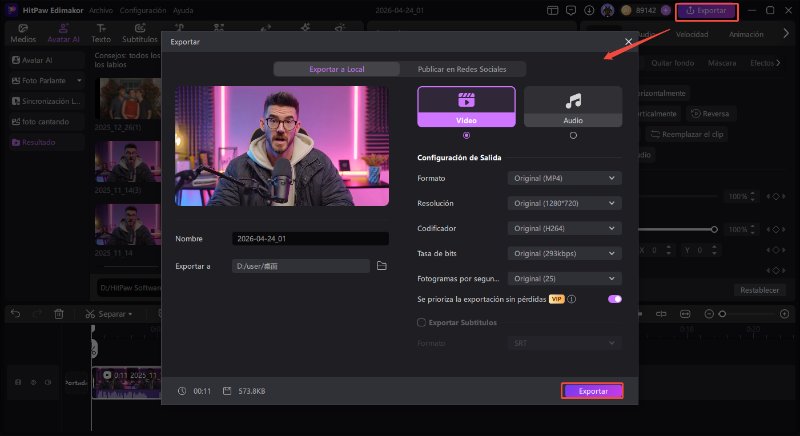
Task: Open the Medios tab
Action: [23, 34]
